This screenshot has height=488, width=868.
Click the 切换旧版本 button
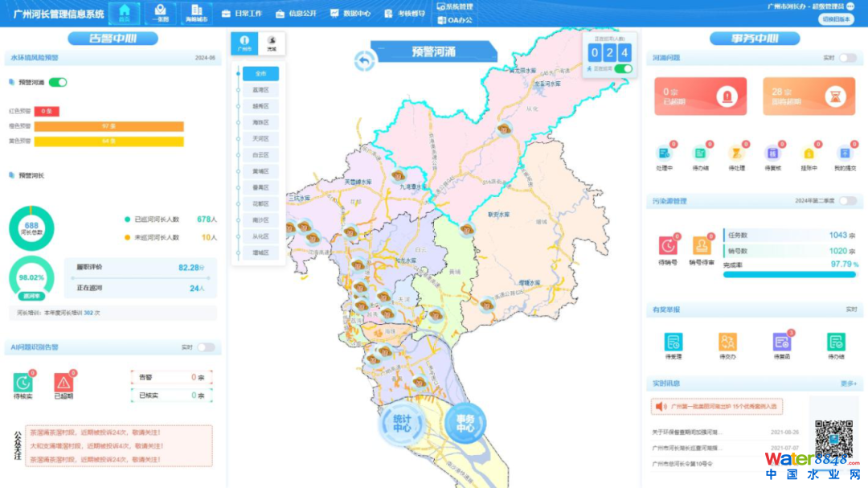click(x=837, y=19)
